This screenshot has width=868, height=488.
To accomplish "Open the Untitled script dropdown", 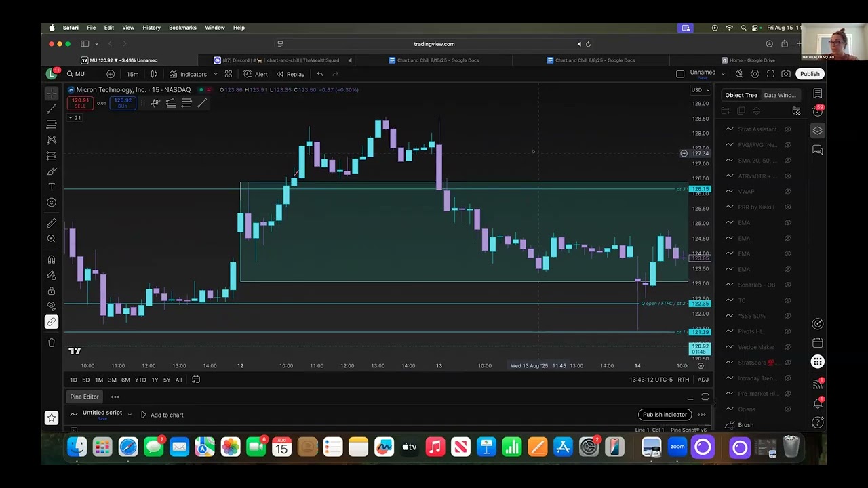I will coord(130,415).
